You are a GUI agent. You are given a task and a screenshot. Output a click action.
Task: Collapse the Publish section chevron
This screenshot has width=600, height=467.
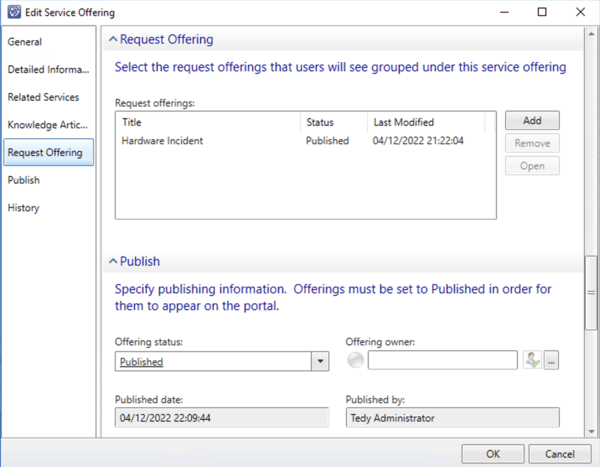(113, 261)
